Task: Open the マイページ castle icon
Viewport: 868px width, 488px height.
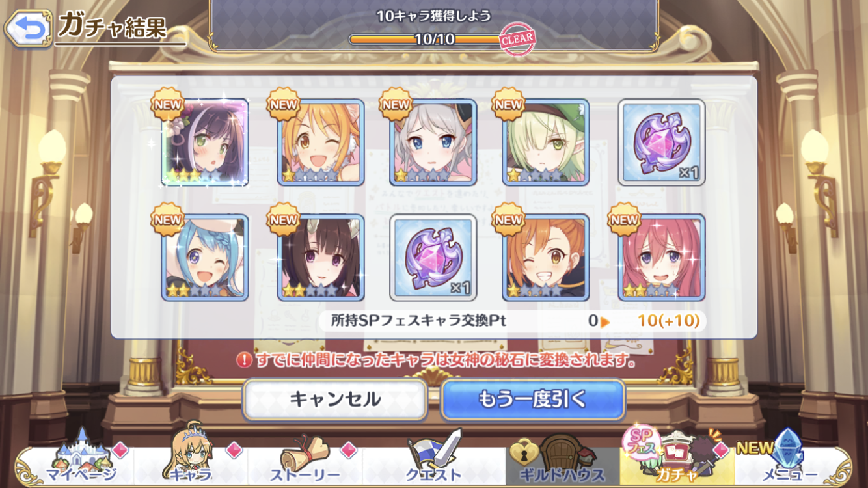Action: [x=81, y=458]
